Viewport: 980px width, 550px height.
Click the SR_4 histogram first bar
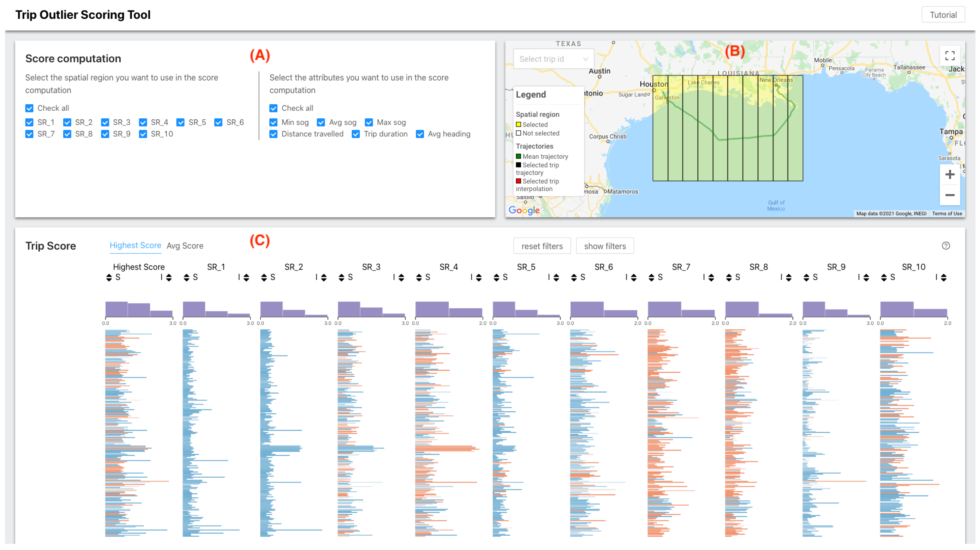coord(432,309)
